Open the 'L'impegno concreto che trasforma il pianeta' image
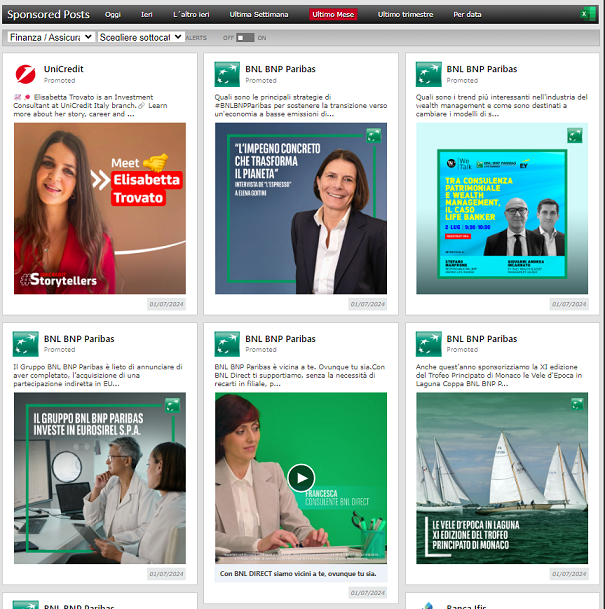Viewport: 605px width, 609px height. click(x=301, y=209)
